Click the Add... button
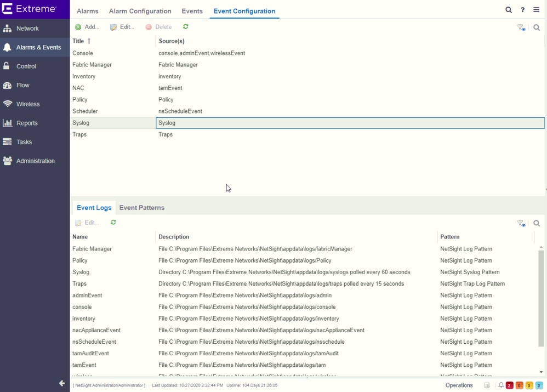Image resolution: width=547 pixels, height=392 pixels. [87, 27]
